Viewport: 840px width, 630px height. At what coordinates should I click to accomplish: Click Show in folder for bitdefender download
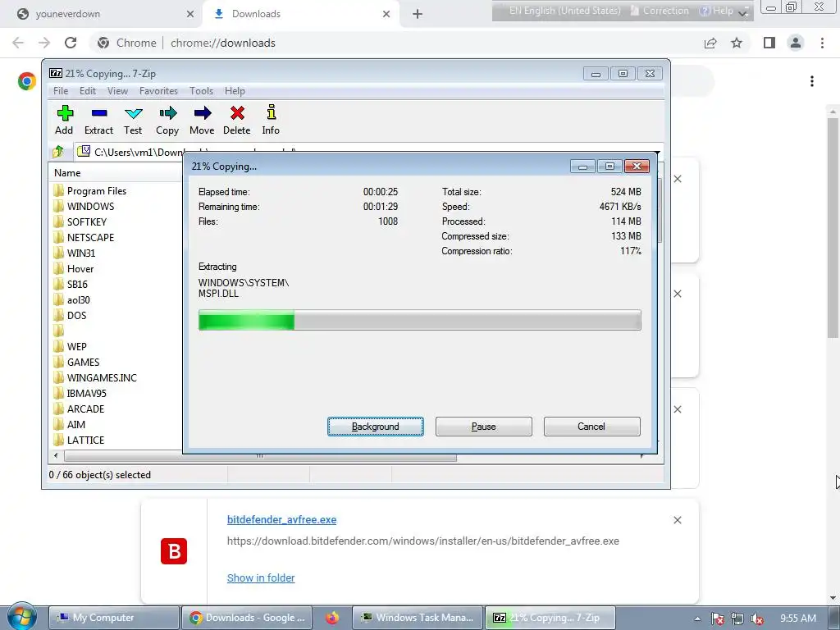(261, 577)
